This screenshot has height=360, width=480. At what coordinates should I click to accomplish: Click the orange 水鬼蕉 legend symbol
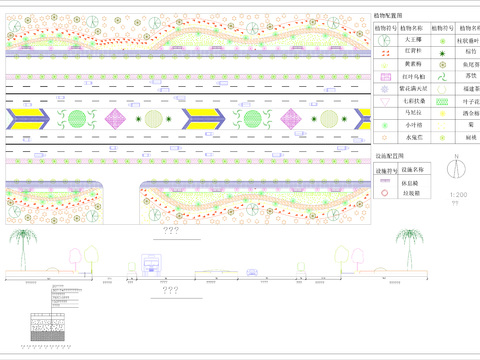click(x=385, y=137)
